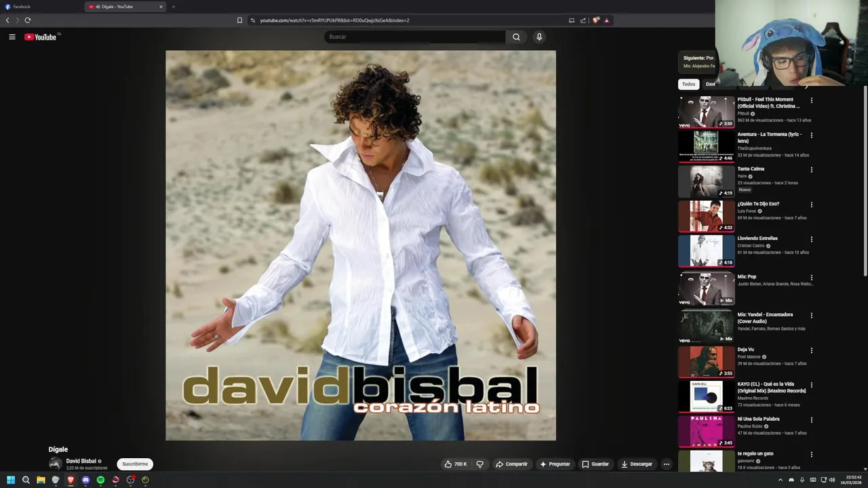Open options menu for Tanta Calma
The height and width of the screenshot is (488, 868).
pyautogui.click(x=811, y=169)
